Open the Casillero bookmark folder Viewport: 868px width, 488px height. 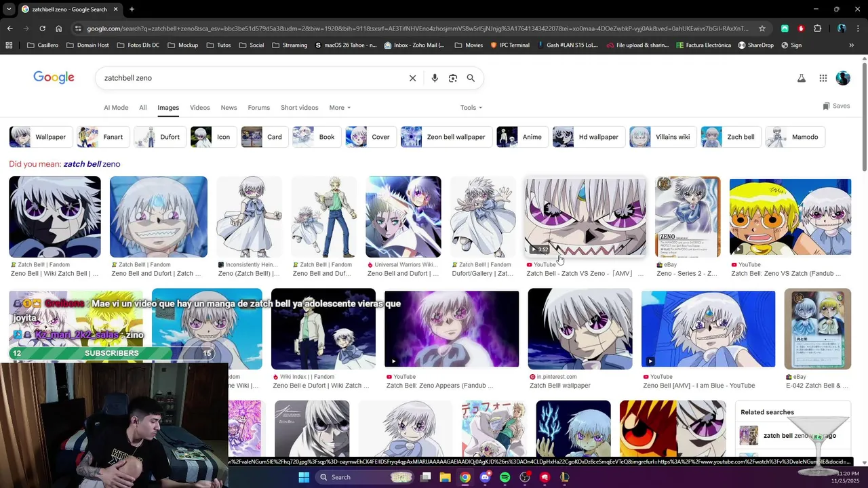point(42,45)
